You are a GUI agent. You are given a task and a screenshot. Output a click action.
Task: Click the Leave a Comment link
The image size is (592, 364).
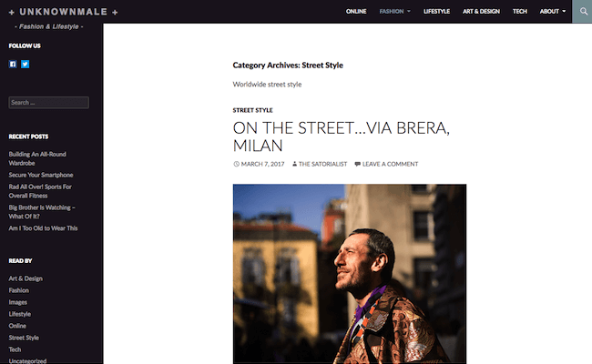(390, 164)
